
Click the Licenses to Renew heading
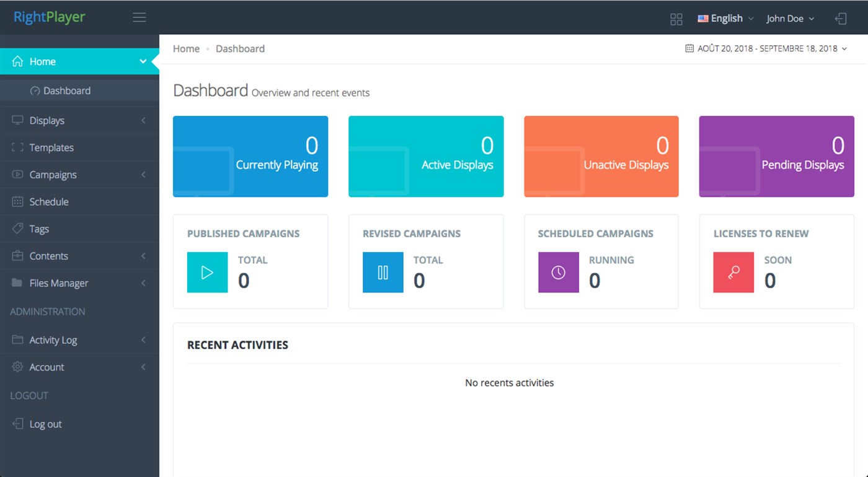(x=761, y=234)
